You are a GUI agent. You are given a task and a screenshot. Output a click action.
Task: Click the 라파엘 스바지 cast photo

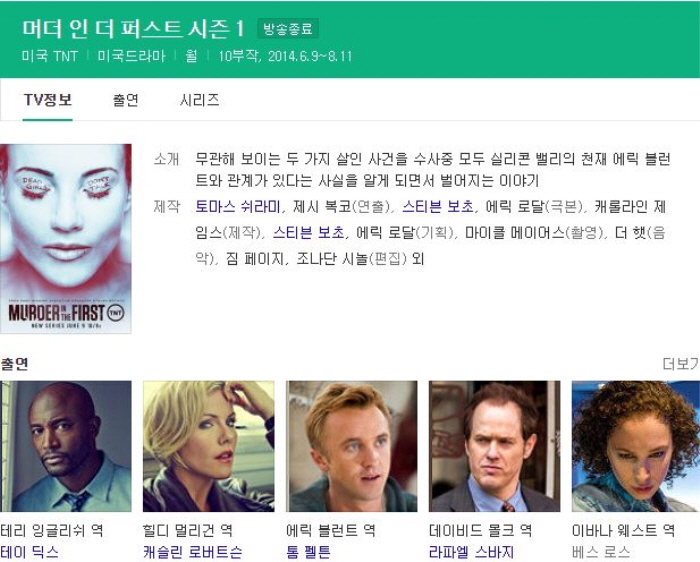click(x=494, y=446)
